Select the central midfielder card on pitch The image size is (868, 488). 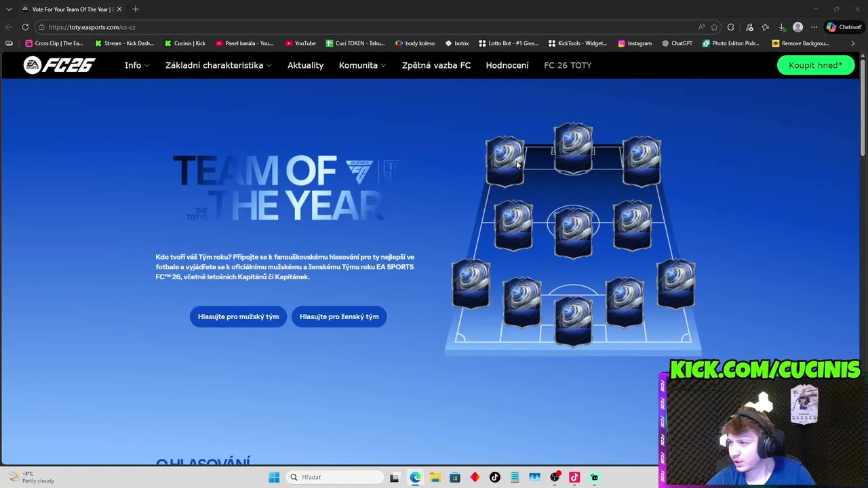[574, 232]
